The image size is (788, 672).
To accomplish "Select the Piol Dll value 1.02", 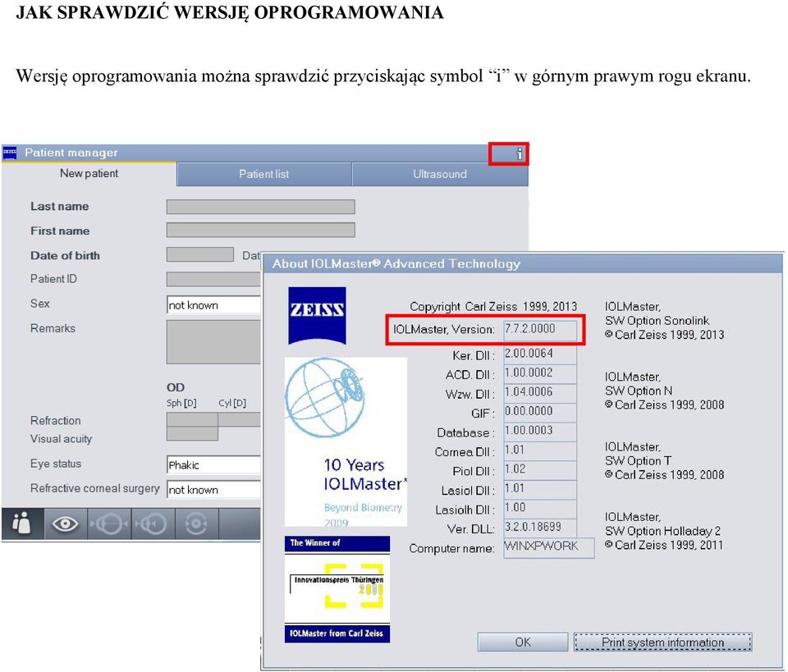I will (540, 469).
